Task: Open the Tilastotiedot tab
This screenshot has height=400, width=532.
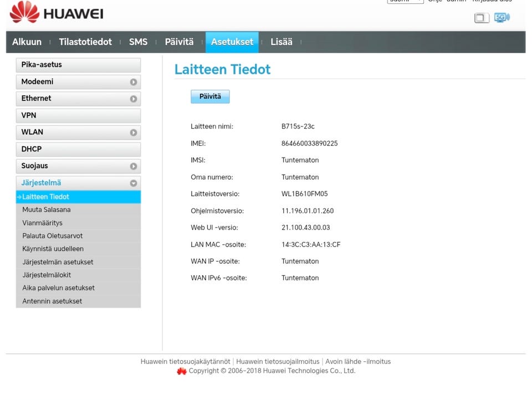Action: [x=85, y=42]
